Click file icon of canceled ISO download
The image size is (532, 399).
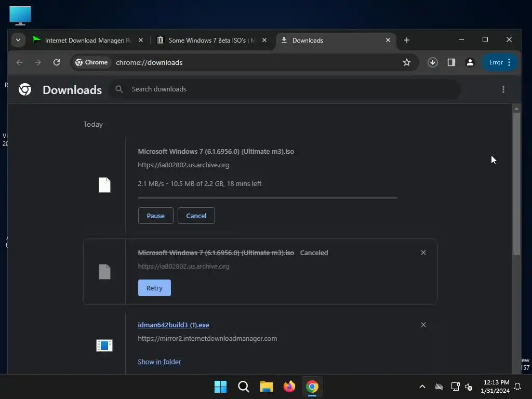[104, 272]
